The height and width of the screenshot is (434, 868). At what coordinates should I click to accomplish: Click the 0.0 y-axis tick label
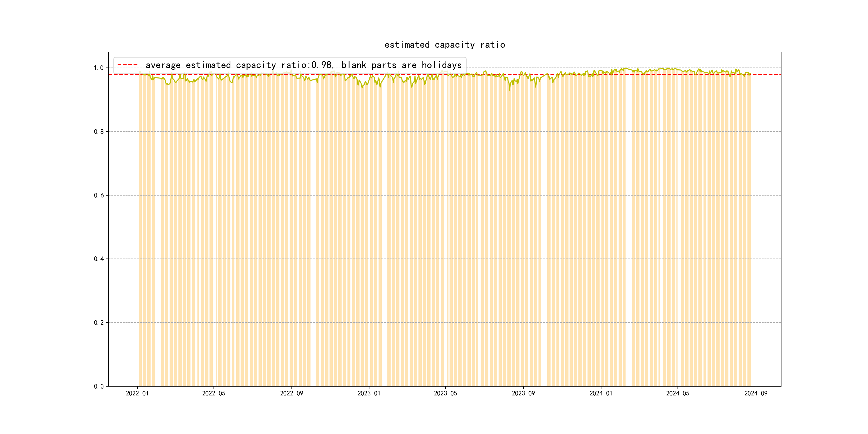click(99, 387)
